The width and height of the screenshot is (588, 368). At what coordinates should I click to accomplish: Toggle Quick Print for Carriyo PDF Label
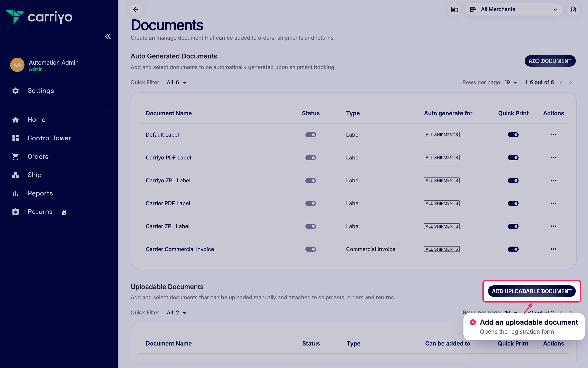click(x=513, y=157)
